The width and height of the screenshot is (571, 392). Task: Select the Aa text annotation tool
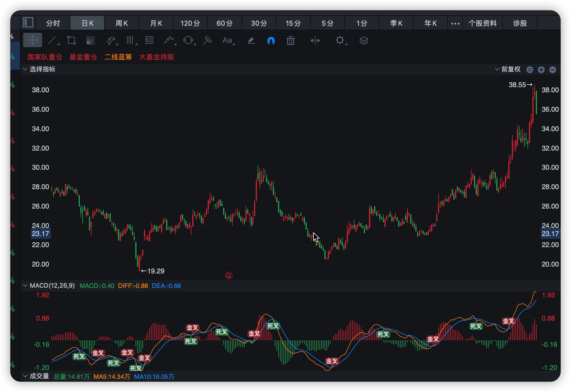pos(227,40)
